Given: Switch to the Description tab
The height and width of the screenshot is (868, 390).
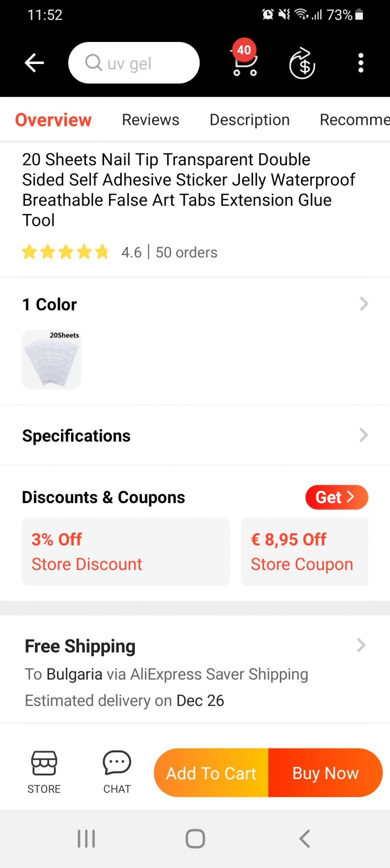Looking at the screenshot, I should click(249, 120).
